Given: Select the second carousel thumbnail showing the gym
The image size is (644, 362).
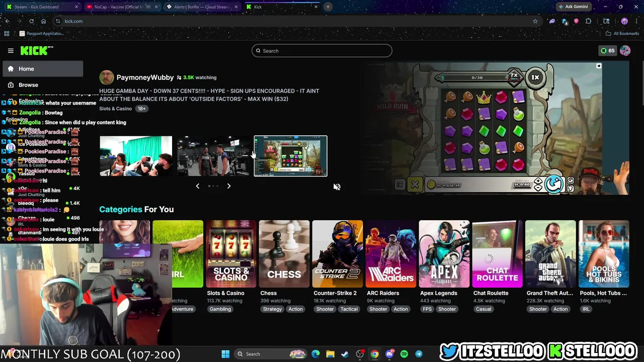Looking at the screenshot, I should (x=213, y=156).
